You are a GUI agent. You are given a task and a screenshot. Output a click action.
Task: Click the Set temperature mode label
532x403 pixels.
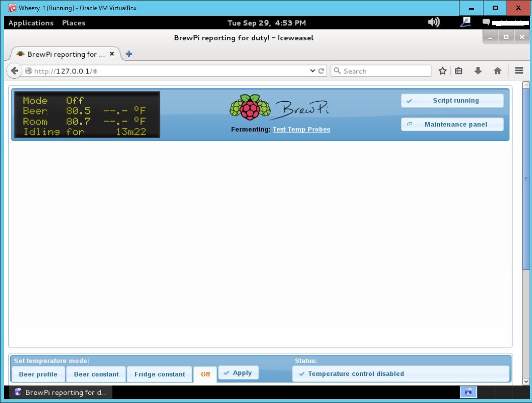pyautogui.click(x=52, y=361)
